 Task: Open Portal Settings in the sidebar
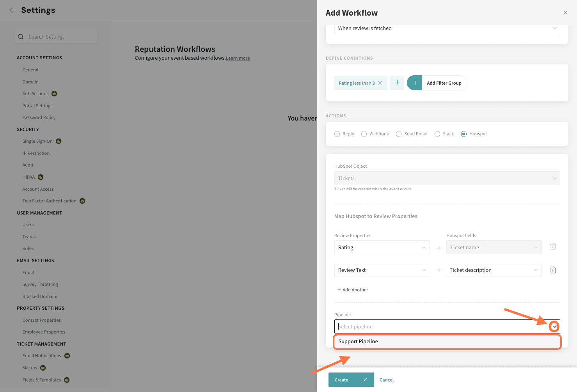37,106
